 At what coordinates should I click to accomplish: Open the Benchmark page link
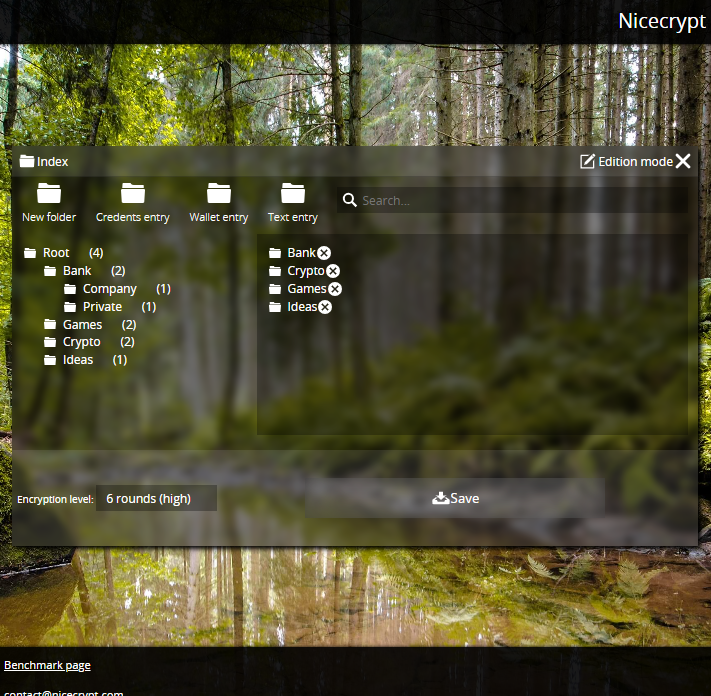[47, 665]
